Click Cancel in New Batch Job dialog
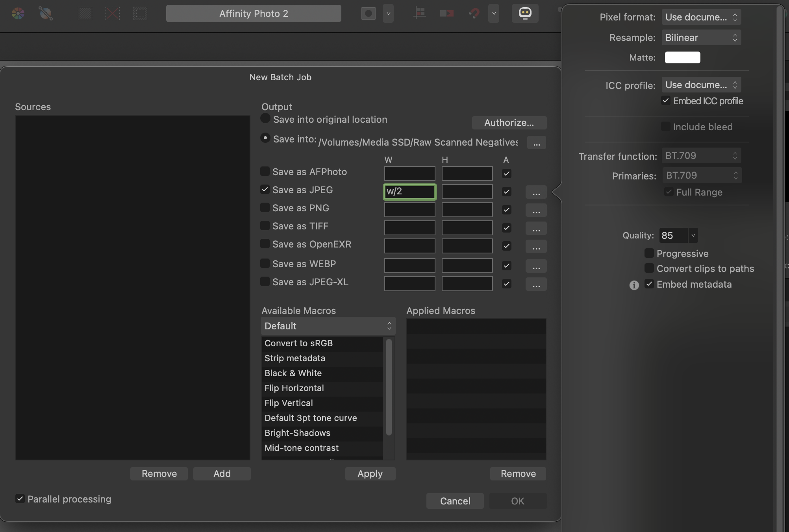Image resolution: width=789 pixels, height=532 pixels. pyautogui.click(x=455, y=501)
